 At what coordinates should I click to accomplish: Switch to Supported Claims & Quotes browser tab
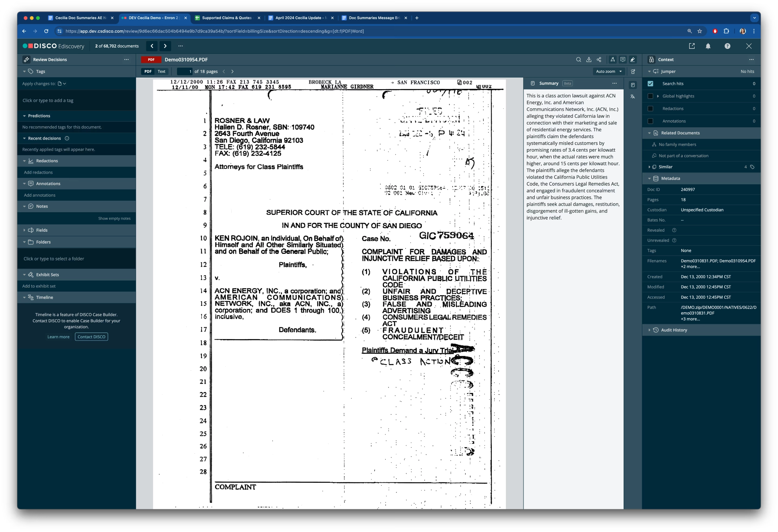(x=226, y=18)
